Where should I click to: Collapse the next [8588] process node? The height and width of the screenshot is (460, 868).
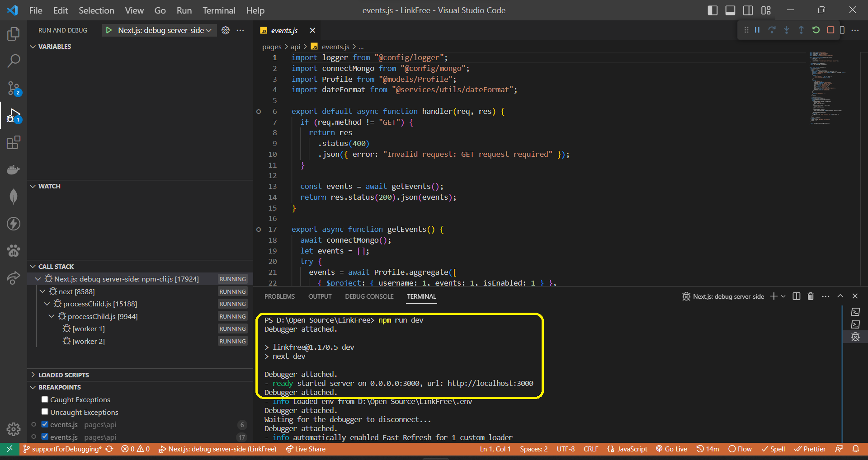click(42, 291)
